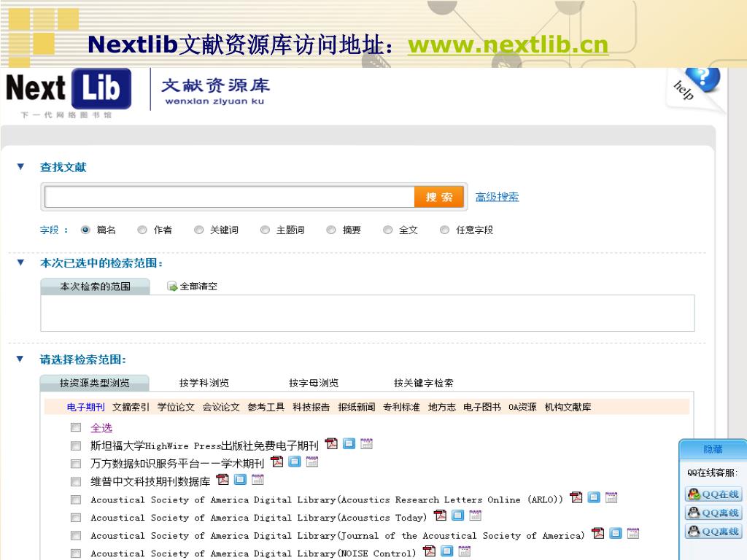Image resolution: width=747 pixels, height=560 pixels.
Task: Select the 专利标准 resource type
Action: pos(402,407)
